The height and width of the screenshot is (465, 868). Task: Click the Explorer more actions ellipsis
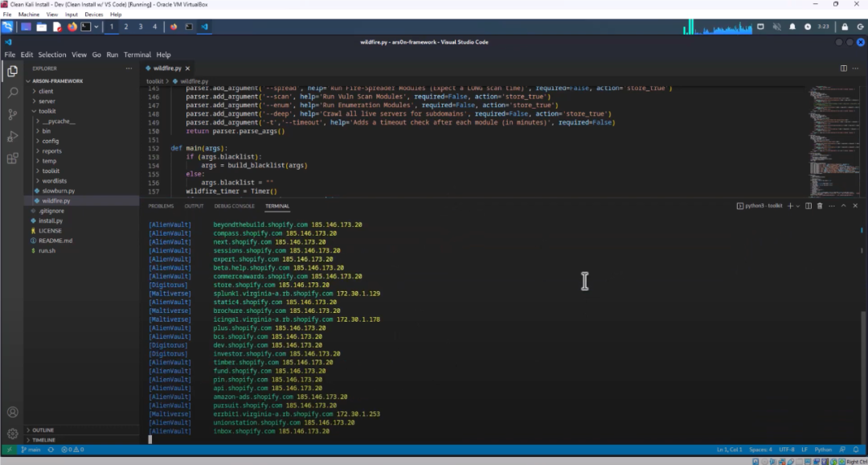[129, 68]
